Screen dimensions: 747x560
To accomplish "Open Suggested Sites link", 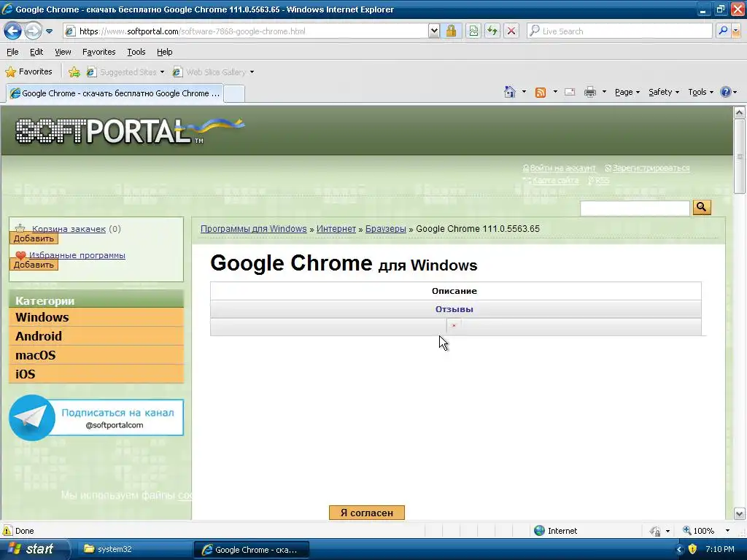I will coord(125,72).
